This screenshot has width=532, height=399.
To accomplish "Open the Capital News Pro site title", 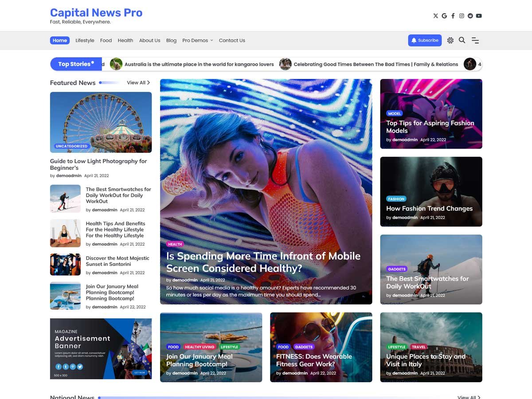I will click(96, 12).
